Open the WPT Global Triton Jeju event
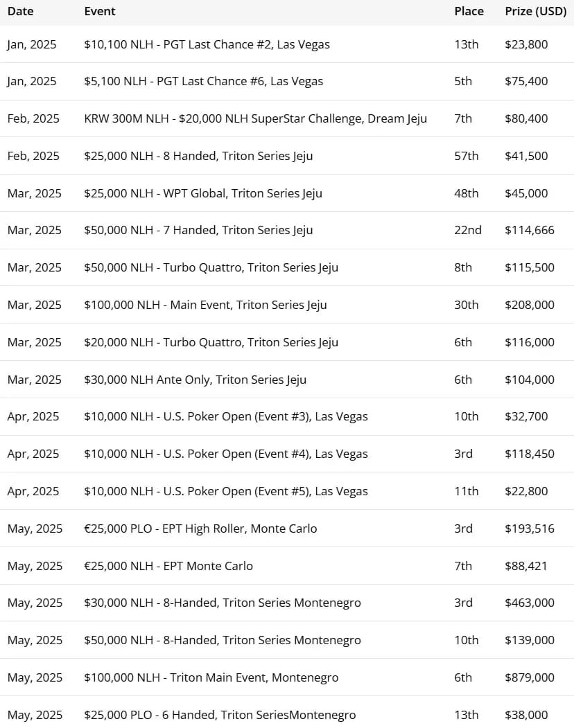Viewport: 574px width, 728px height. [x=202, y=193]
